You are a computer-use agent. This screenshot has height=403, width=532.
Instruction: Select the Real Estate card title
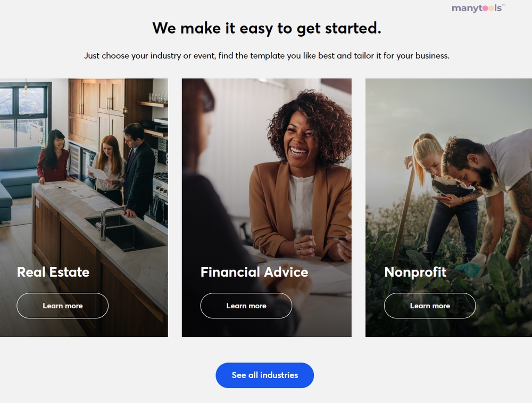click(53, 272)
